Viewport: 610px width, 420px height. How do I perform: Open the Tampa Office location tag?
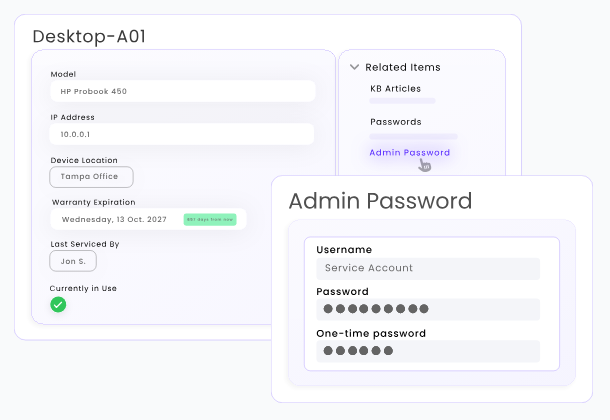pos(91,177)
